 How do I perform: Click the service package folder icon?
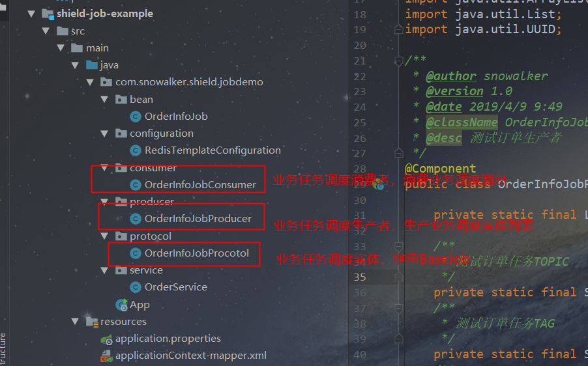tap(121, 270)
